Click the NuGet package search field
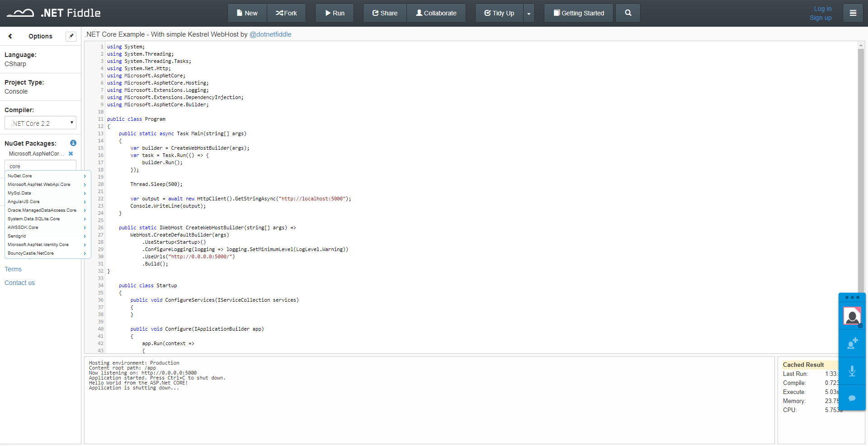Screen dimensions: 868x446 click(40, 166)
